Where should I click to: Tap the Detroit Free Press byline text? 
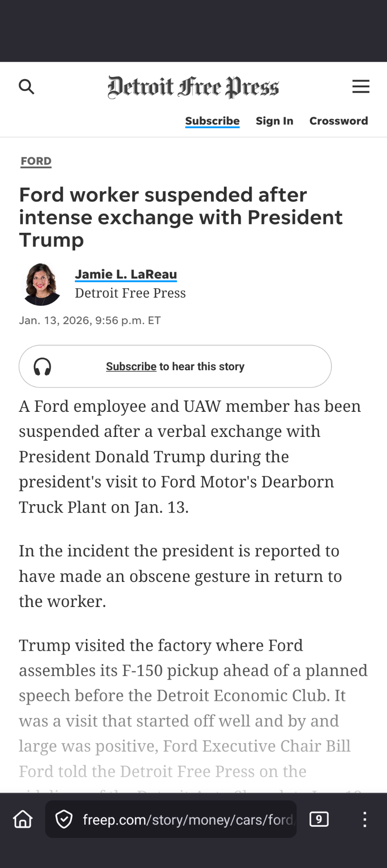point(130,293)
